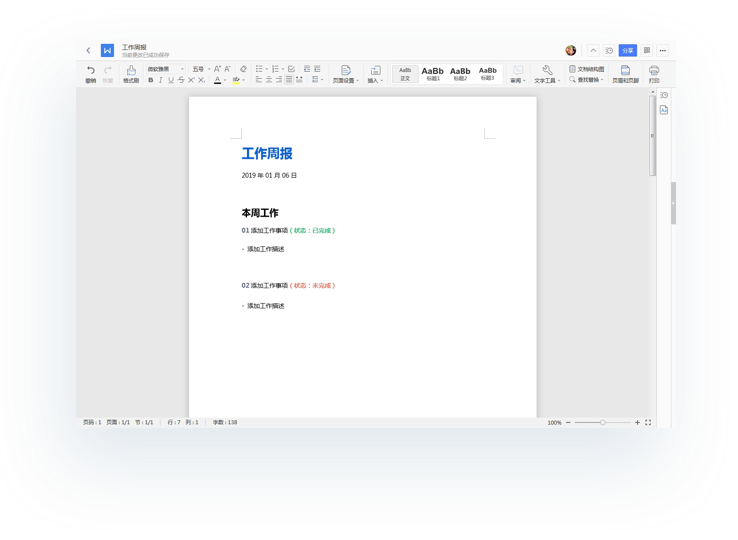
Task: Open the font name dropdown
Action: click(165, 69)
